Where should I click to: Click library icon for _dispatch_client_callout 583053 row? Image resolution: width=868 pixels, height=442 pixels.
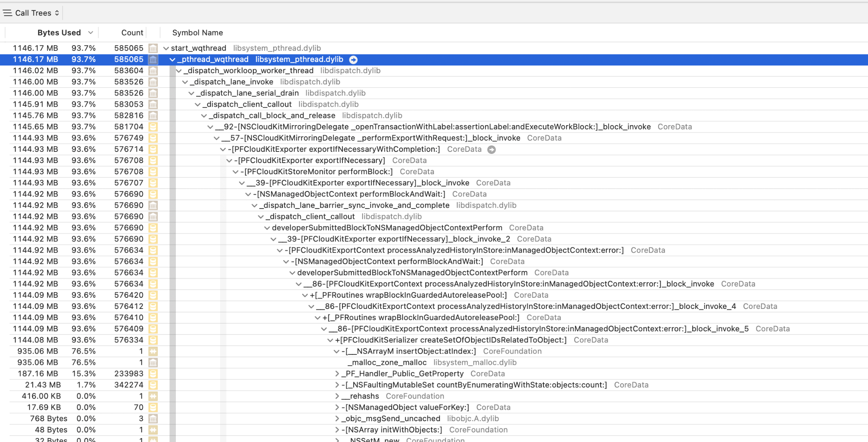153,104
